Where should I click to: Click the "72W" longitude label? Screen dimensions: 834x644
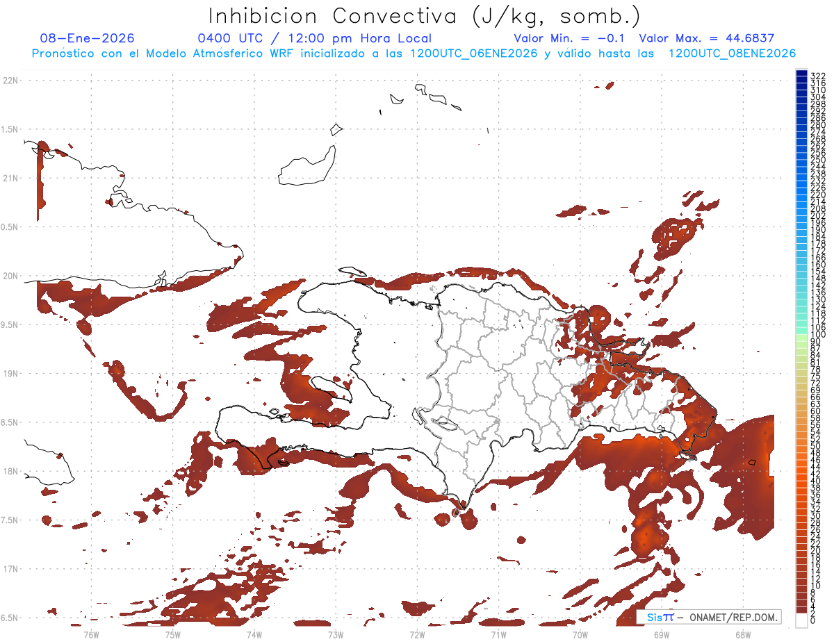click(x=417, y=634)
